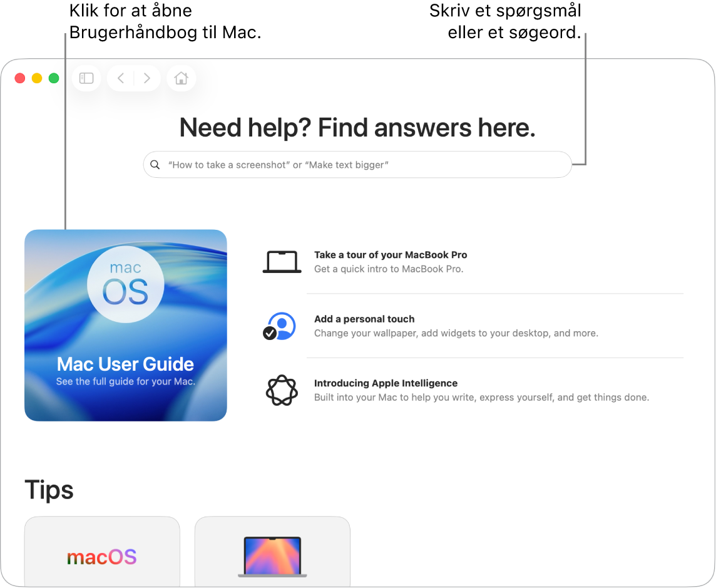Viewport: 716px width, 588px height.
Task: Click the personal touch profile icon
Action: (280, 326)
